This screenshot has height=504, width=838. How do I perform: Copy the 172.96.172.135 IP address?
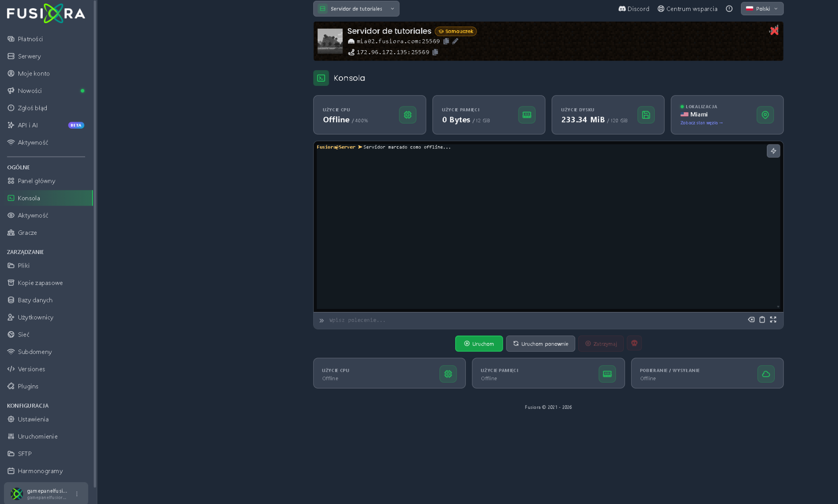point(435,52)
